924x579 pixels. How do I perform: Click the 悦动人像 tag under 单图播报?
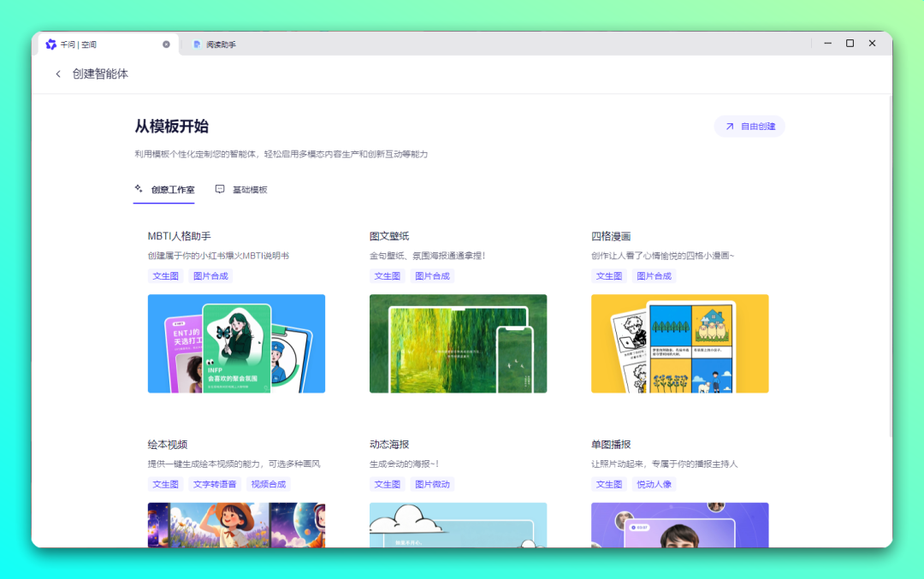[654, 483]
